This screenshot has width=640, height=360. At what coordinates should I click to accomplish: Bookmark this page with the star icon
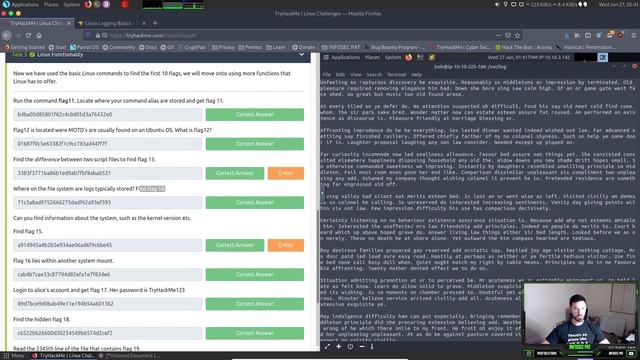tap(517, 36)
